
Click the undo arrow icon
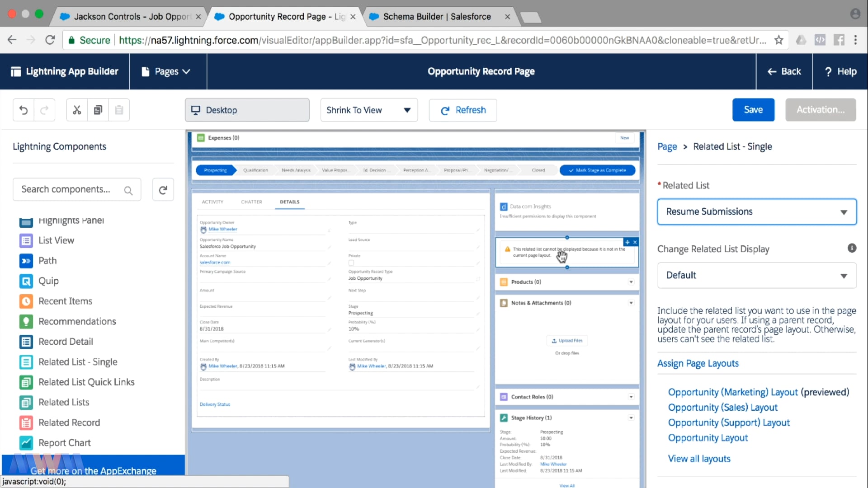(x=23, y=110)
